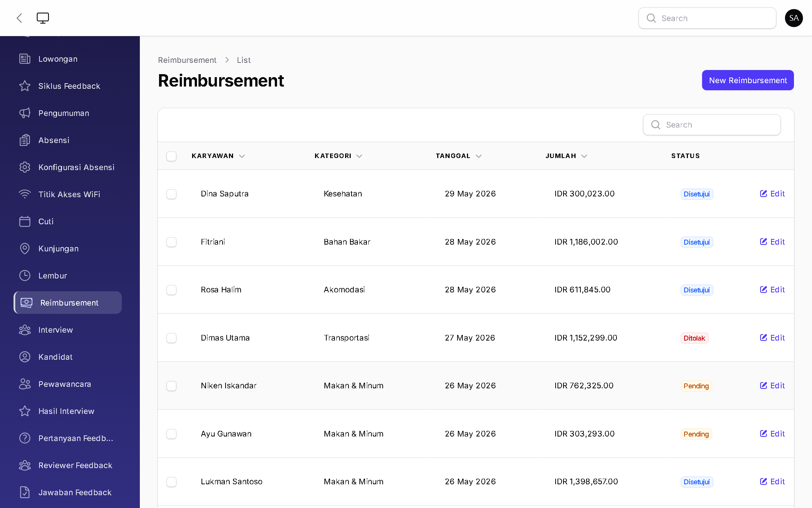Click the Kandidat user circle icon

pos(25,357)
